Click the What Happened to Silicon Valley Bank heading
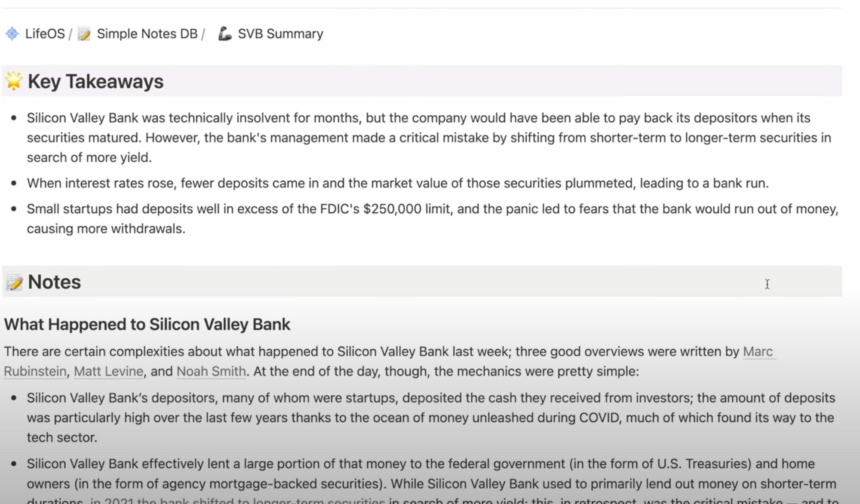 pos(147,324)
